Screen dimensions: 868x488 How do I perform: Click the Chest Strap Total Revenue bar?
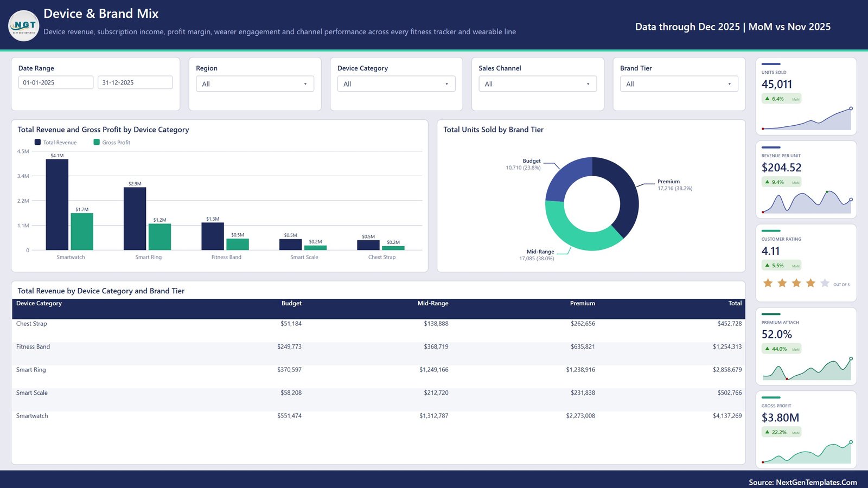368,245
